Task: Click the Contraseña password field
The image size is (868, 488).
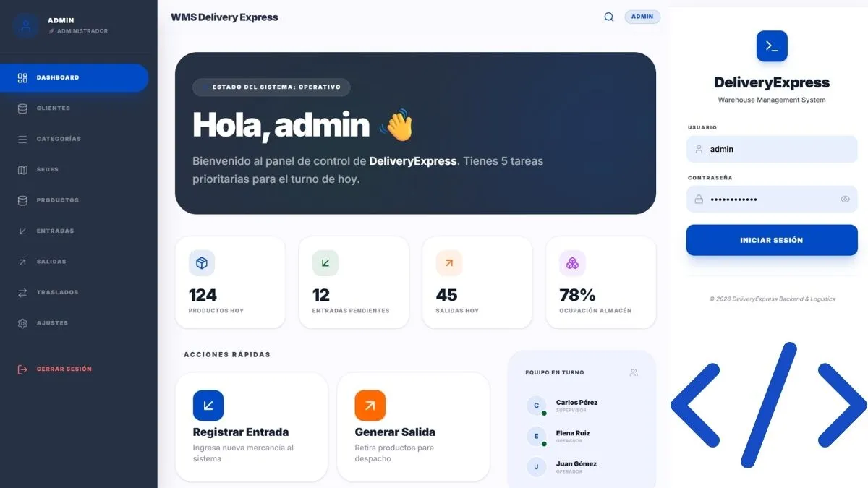Action: pyautogui.click(x=772, y=200)
